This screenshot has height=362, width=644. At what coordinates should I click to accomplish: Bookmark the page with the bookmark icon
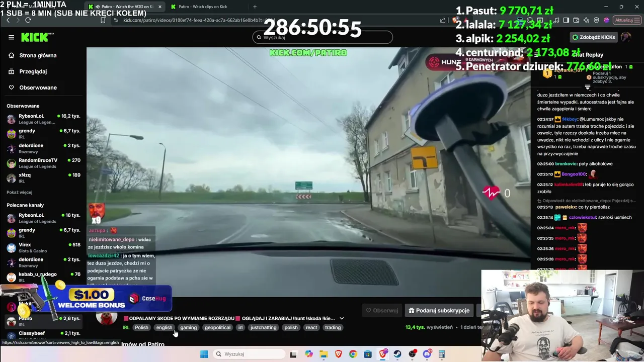(103, 20)
